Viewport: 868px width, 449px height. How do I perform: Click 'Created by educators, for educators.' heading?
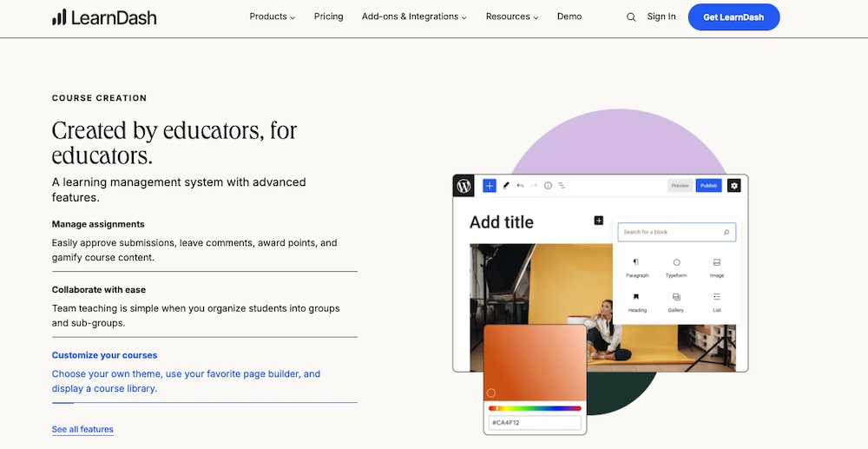pyautogui.click(x=174, y=142)
